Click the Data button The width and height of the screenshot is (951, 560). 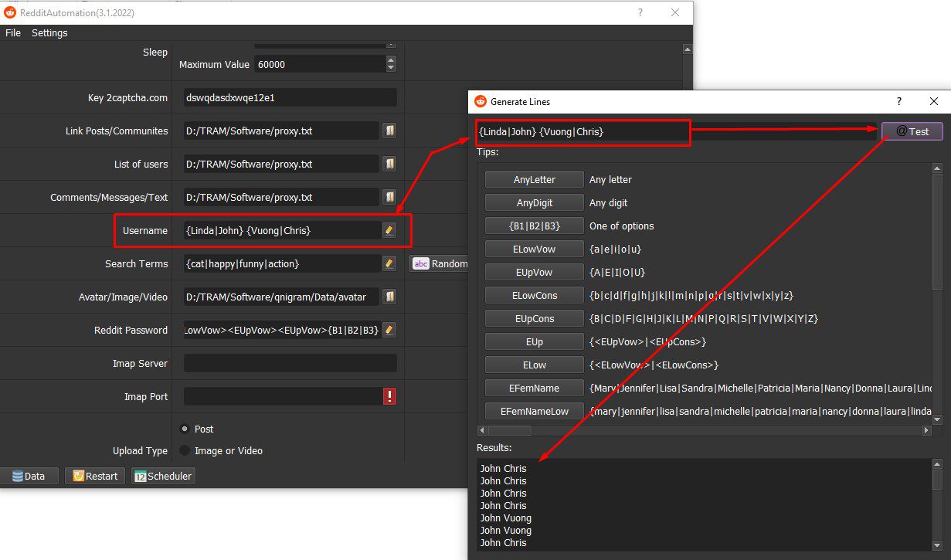coord(29,476)
